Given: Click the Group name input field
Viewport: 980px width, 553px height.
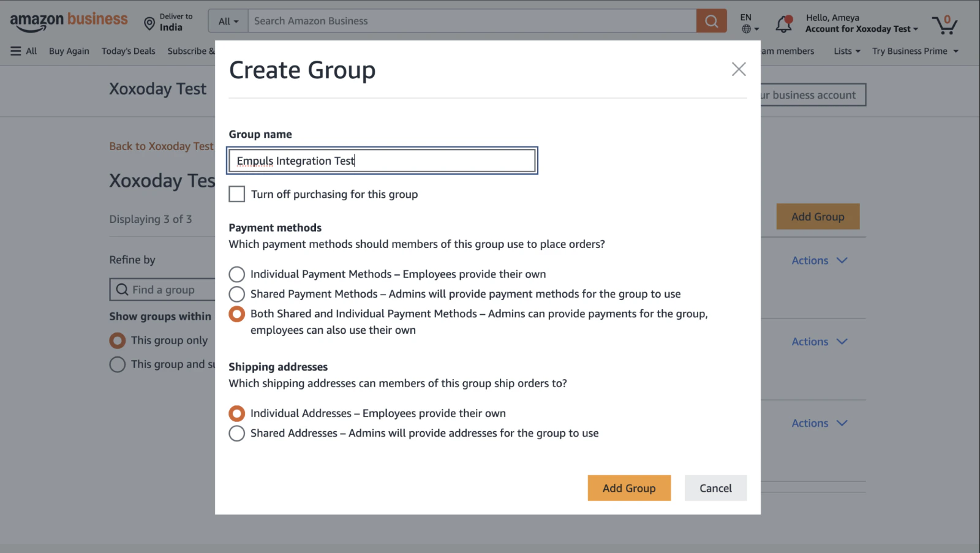Looking at the screenshot, I should coord(382,160).
